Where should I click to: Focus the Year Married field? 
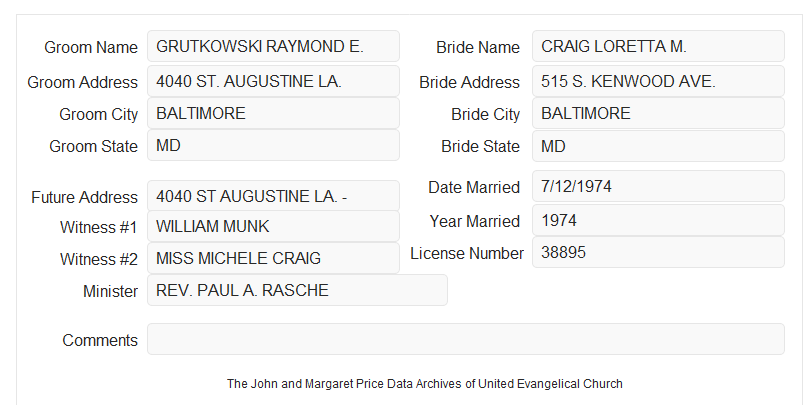[658, 221]
